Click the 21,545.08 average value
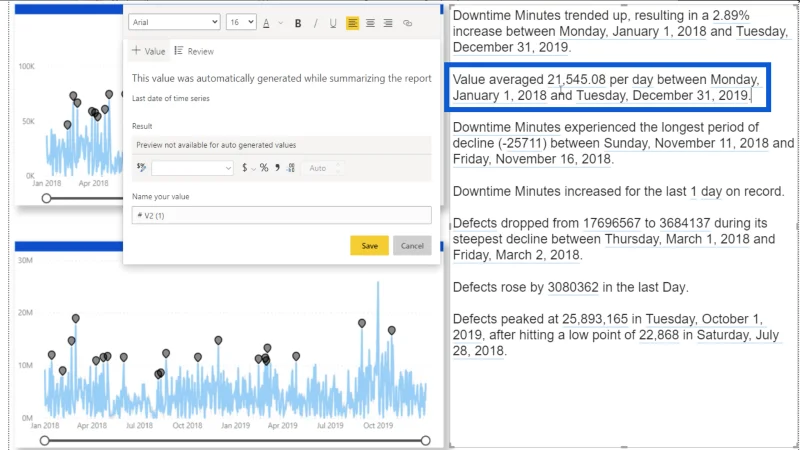This screenshot has height=450, width=800. click(x=576, y=80)
